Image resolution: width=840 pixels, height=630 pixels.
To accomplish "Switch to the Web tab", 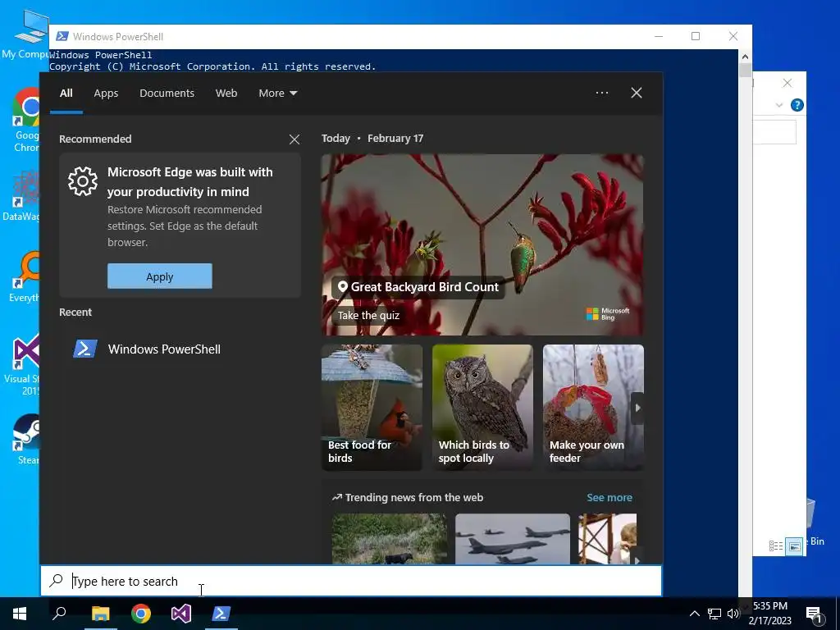I will point(226,94).
